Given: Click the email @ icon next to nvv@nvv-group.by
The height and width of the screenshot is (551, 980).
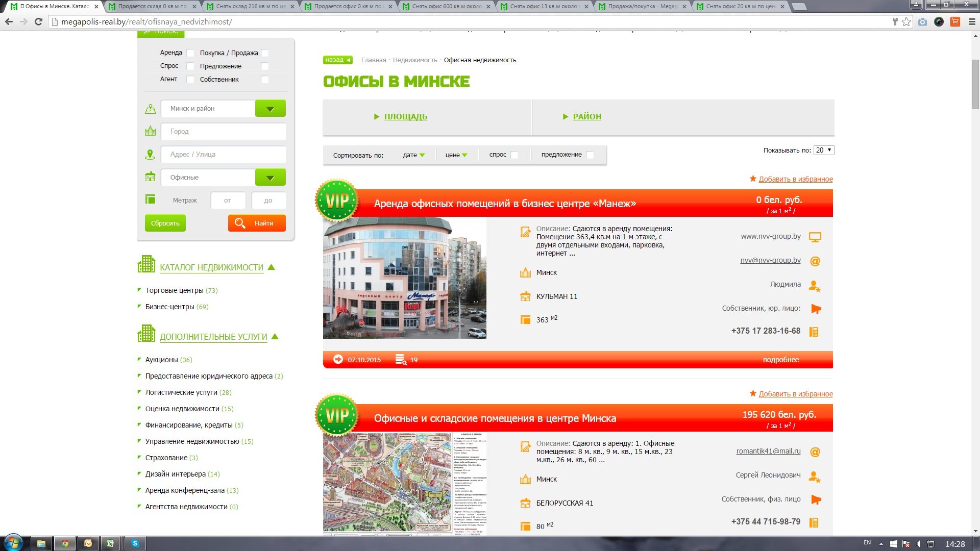Looking at the screenshot, I should coord(815,261).
